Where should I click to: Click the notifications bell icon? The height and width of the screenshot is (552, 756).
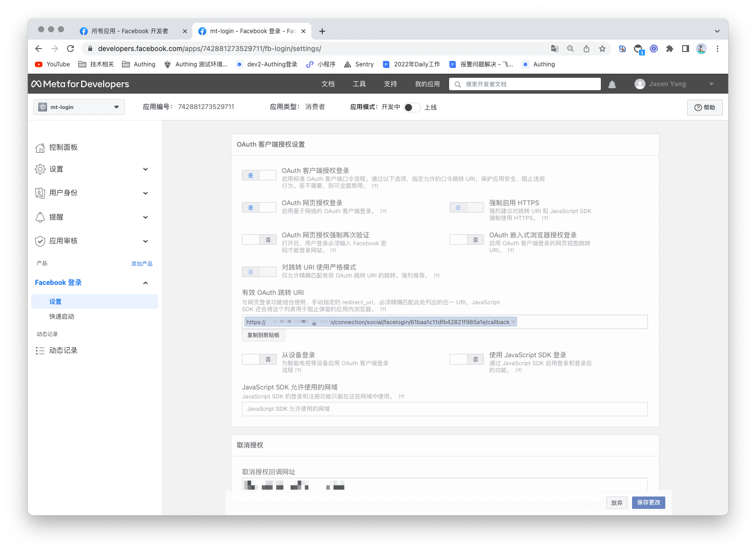click(x=612, y=84)
